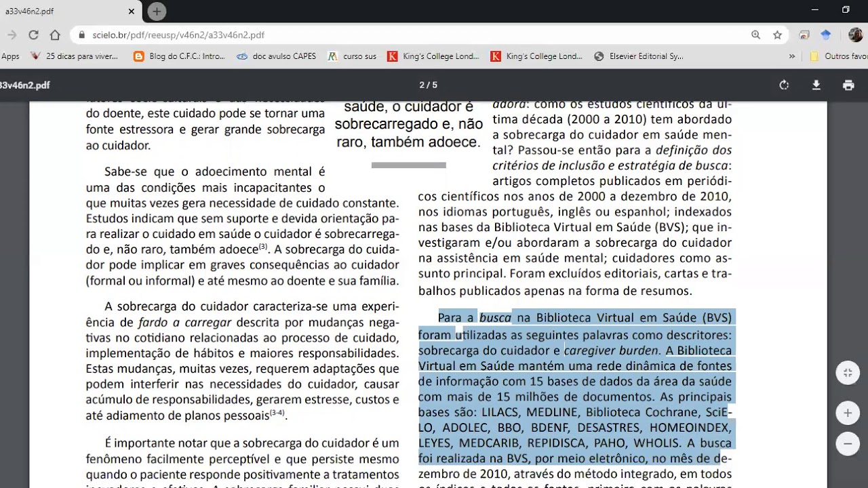
Task: Open the browser home page
Action: (55, 35)
